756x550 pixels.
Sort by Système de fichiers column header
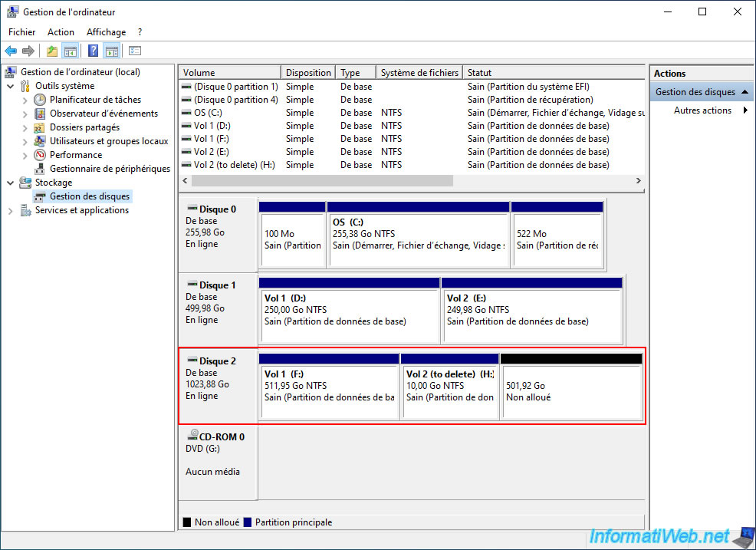point(419,73)
